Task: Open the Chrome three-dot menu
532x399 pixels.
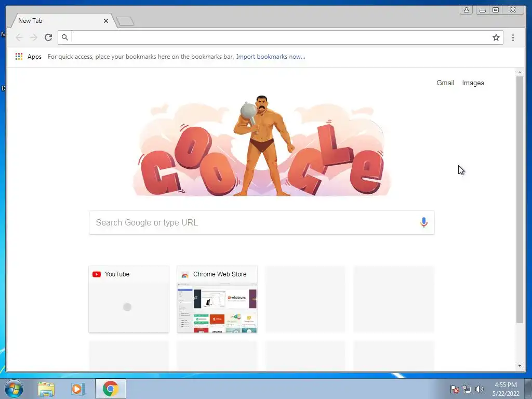Action: (x=513, y=37)
